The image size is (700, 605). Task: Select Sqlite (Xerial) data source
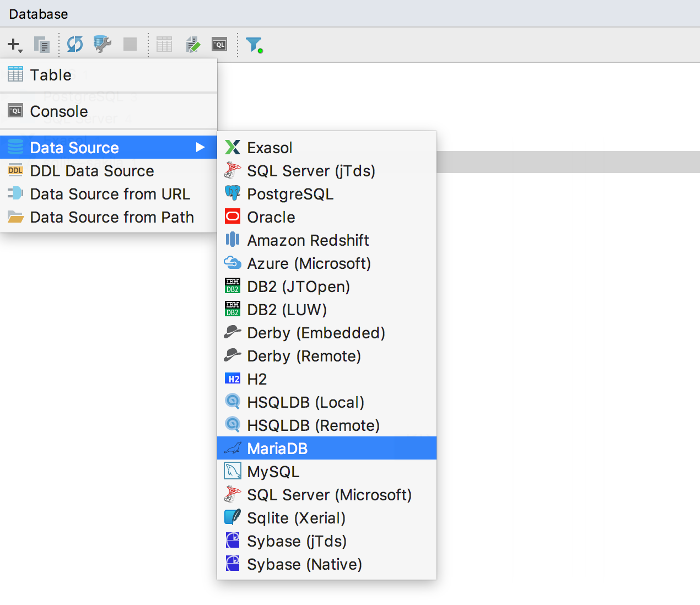click(327, 518)
